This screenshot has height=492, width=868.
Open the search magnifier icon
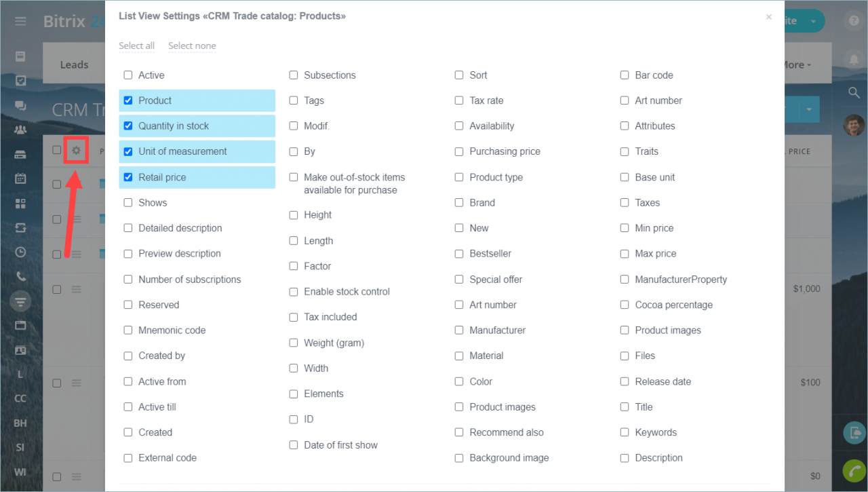(x=854, y=92)
